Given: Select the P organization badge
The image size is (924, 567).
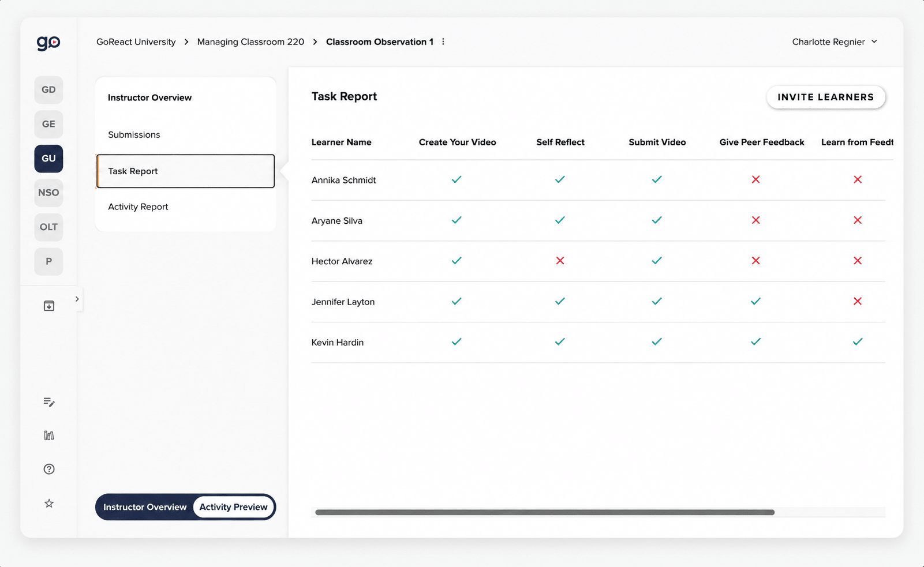Looking at the screenshot, I should click(x=48, y=261).
